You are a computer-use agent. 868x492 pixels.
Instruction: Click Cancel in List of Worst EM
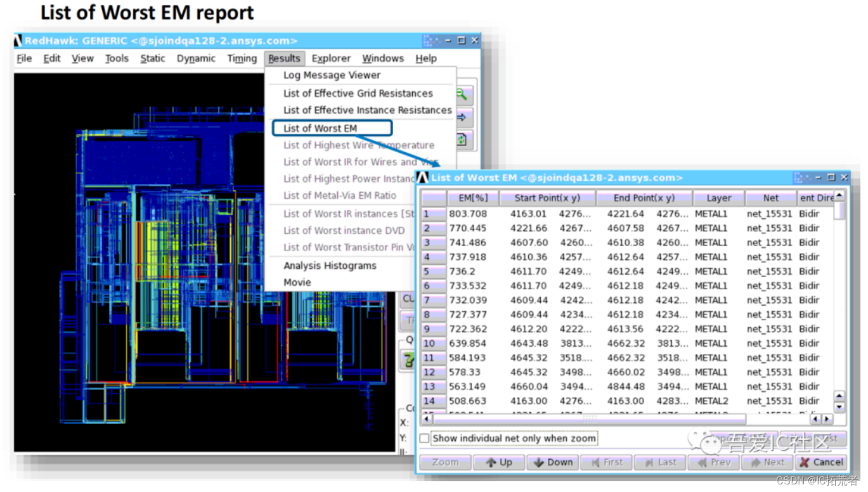coord(821,462)
